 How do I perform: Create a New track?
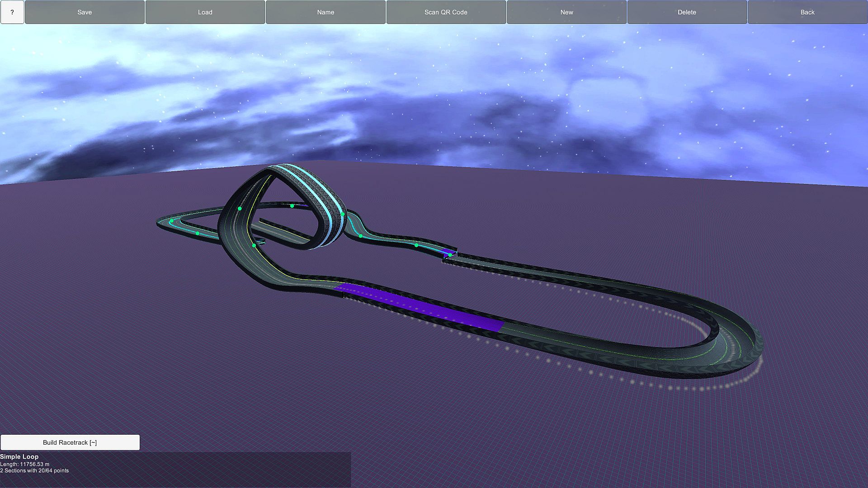pyautogui.click(x=566, y=12)
